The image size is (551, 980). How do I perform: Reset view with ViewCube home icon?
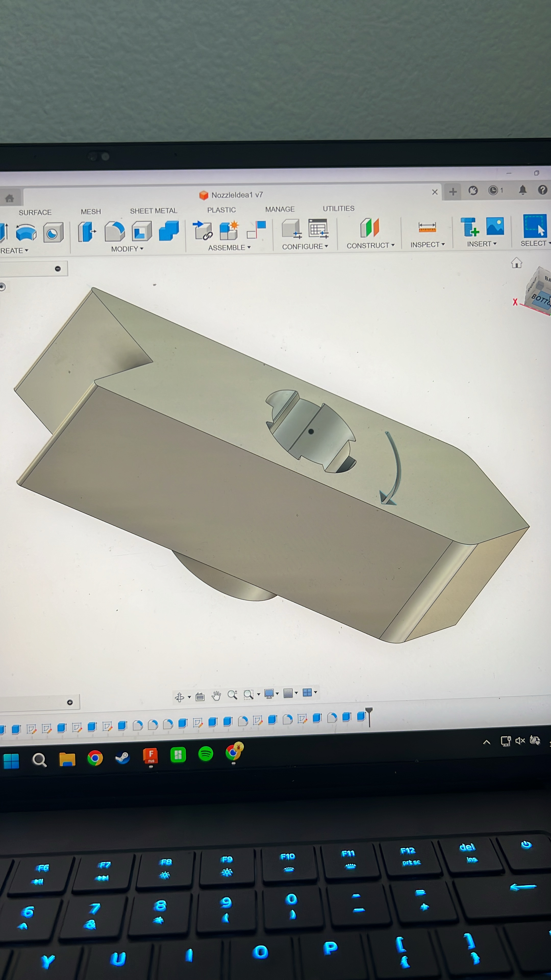tap(516, 263)
